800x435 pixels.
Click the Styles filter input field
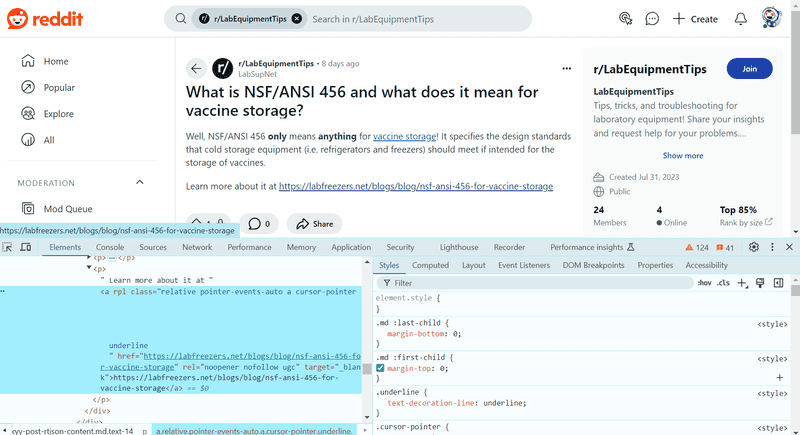(x=535, y=283)
